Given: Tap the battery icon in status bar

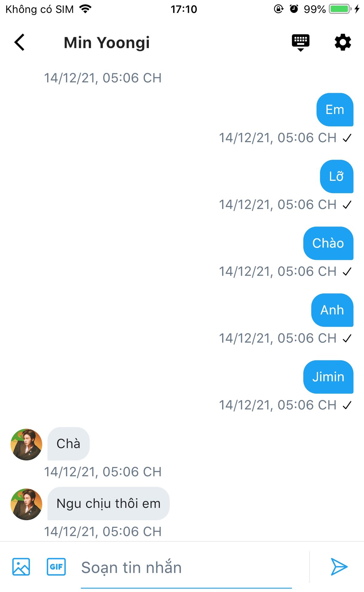Looking at the screenshot, I should click(340, 9).
